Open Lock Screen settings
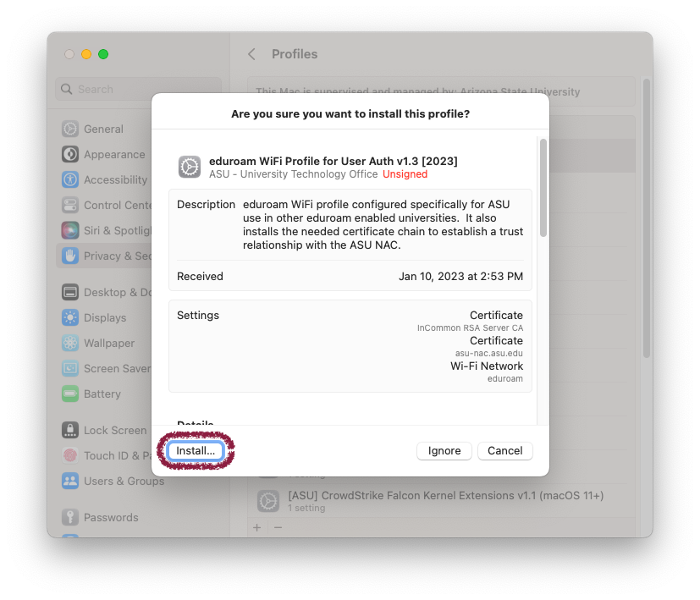This screenshot has width=700, height=600. pyautogui.click(x=114, y=431)
